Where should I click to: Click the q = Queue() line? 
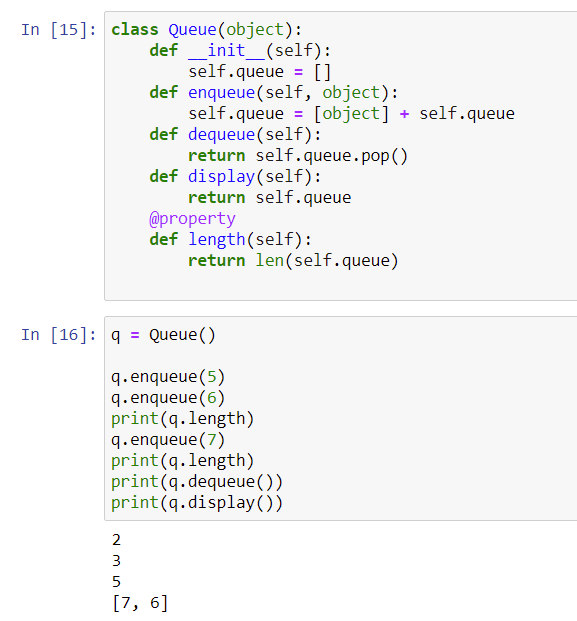coord(163,335)
